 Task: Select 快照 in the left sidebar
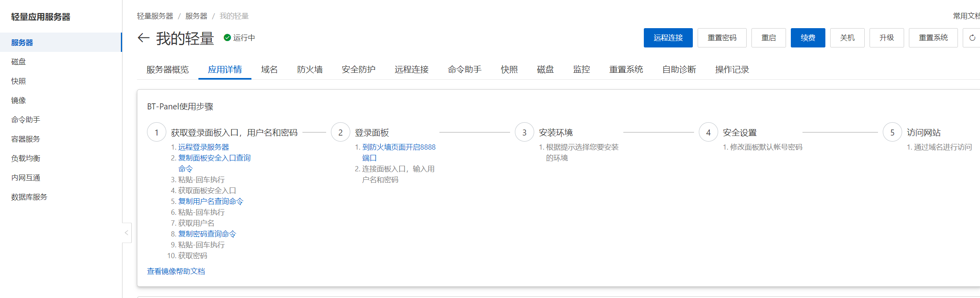coord(61,81)
